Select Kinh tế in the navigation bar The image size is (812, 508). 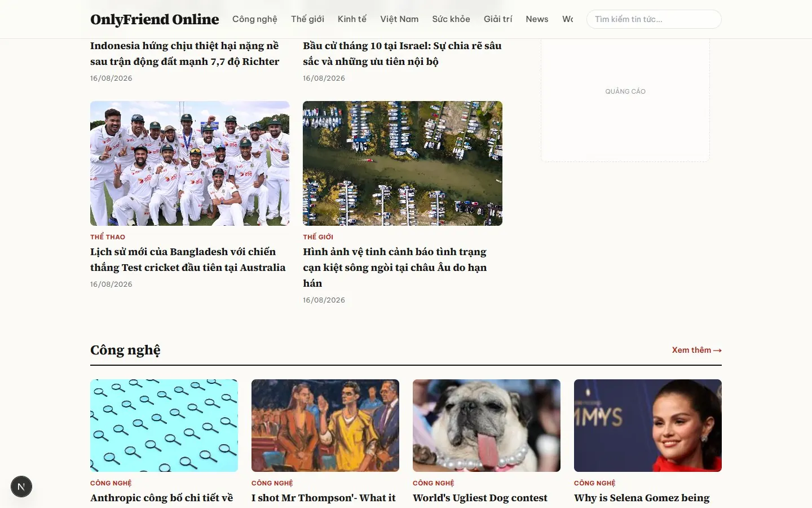point(352,19)
